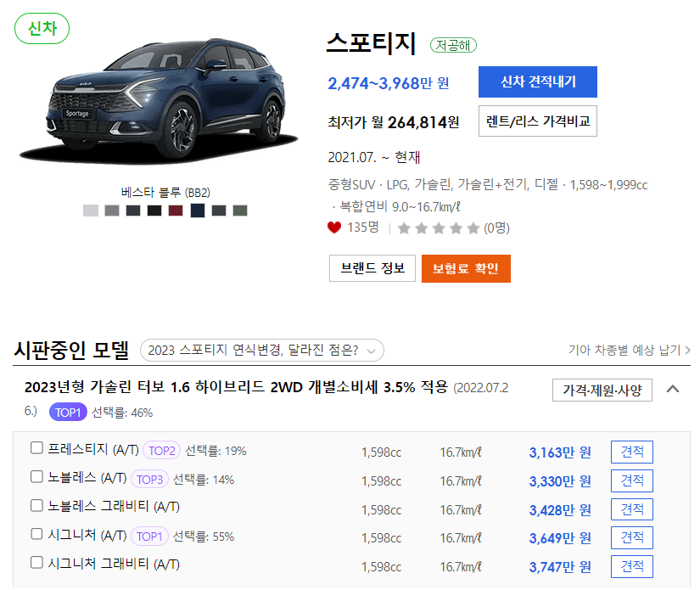The width and height of the screenshot is (700, 590).
Task: Click the 최저가 월 264,814원 text
Action: click(394, 122)
